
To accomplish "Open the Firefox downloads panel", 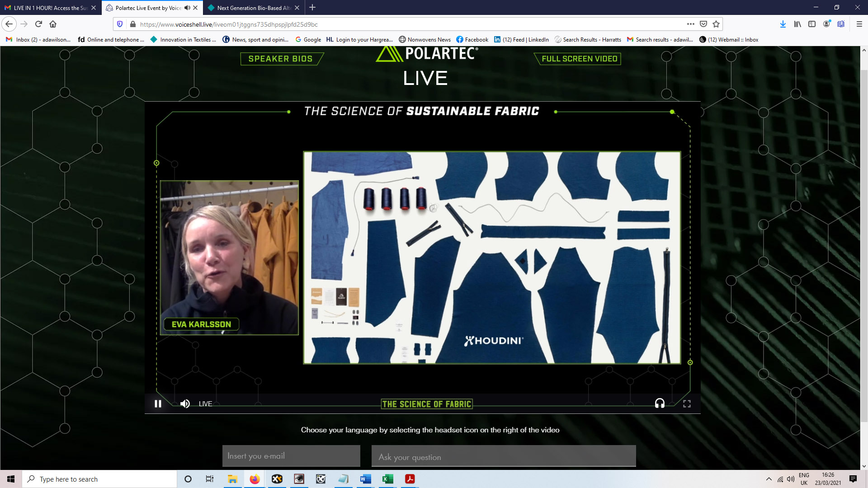I will point(783,24).
